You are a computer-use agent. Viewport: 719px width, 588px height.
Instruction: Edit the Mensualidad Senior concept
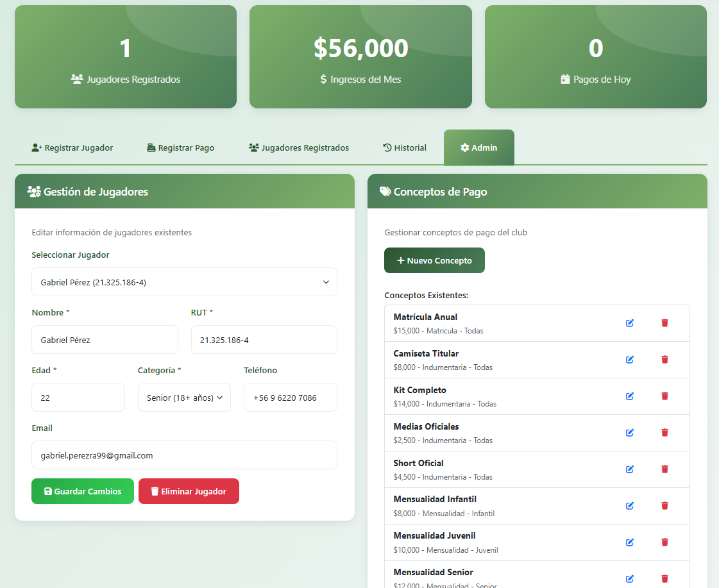(629, 578)
